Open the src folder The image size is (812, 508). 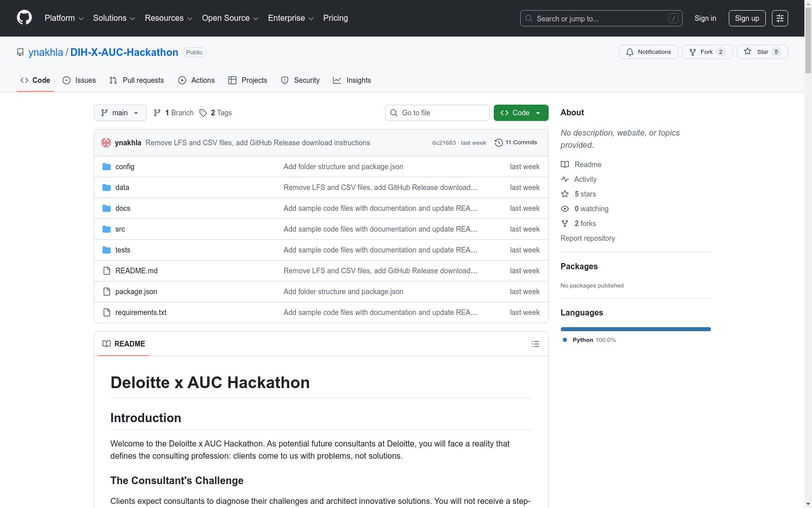tap(120, 229)
